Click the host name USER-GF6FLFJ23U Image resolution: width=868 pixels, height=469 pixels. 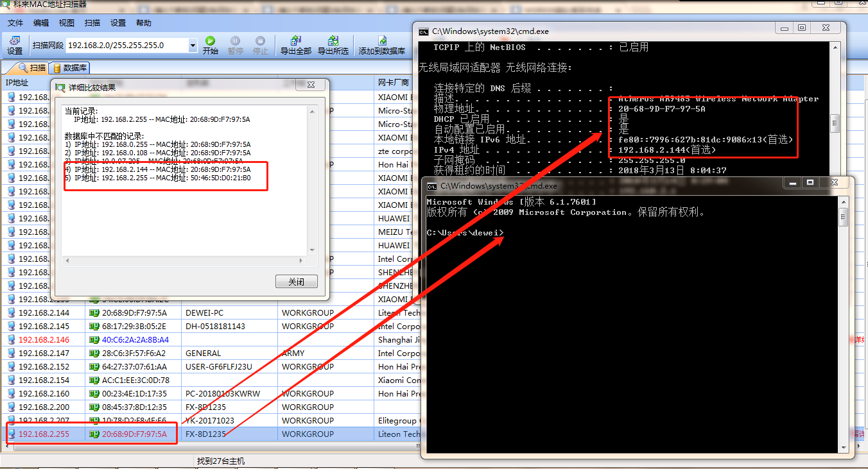pos(219,367)
